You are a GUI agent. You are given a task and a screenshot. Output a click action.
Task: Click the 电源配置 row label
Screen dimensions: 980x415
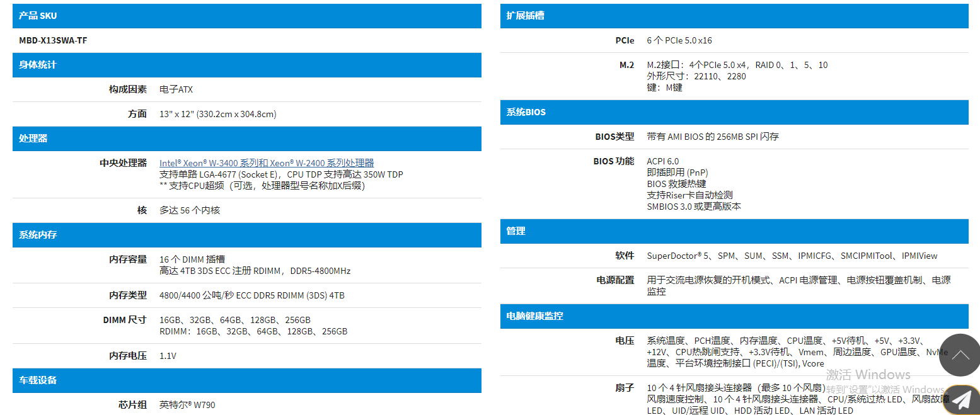pos(615,280)
